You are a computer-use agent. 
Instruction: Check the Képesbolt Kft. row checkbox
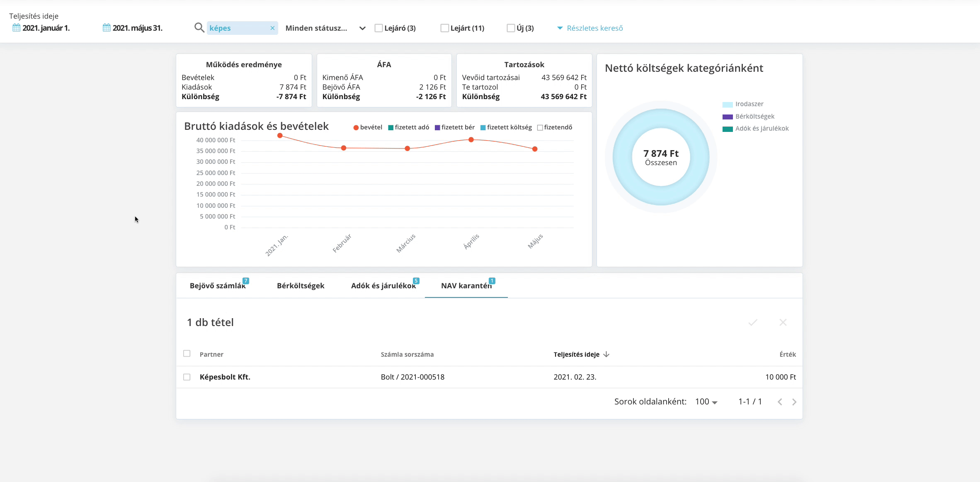click(x=187, y=377)
